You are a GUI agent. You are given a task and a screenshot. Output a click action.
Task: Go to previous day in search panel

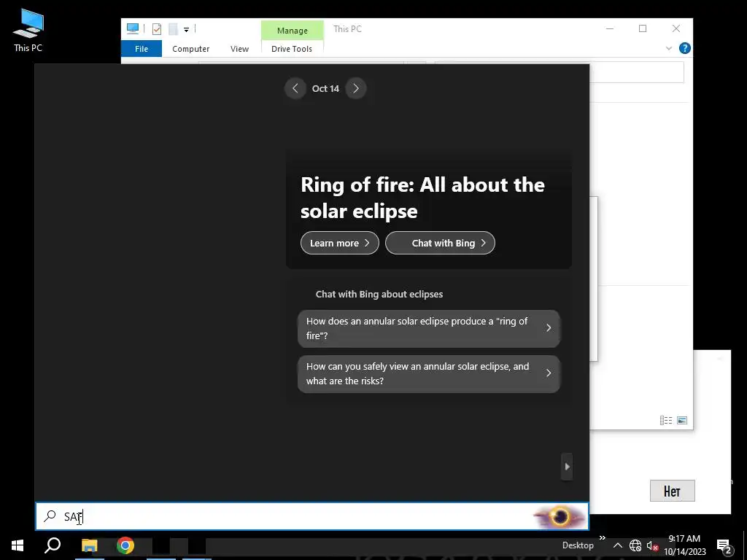coord(295,88)
